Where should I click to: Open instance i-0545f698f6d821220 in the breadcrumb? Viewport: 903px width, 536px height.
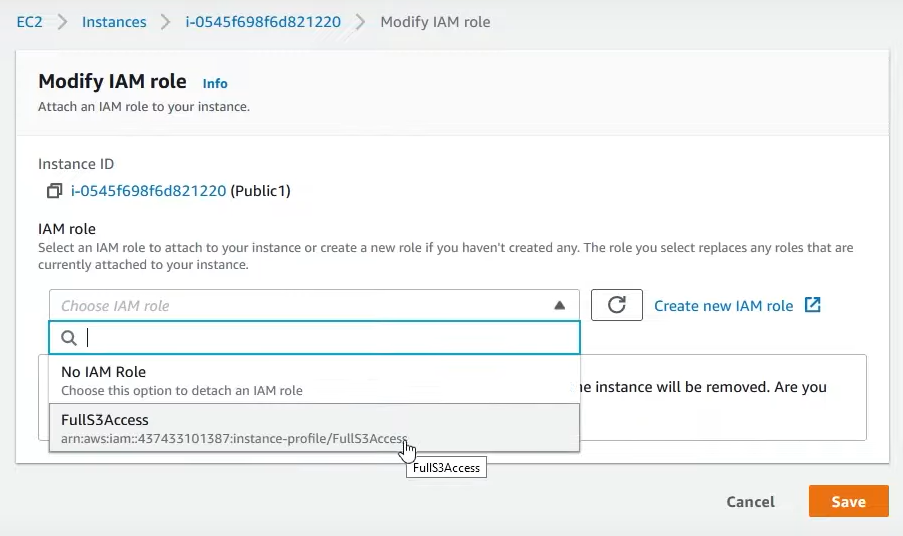tap(263, 22)
